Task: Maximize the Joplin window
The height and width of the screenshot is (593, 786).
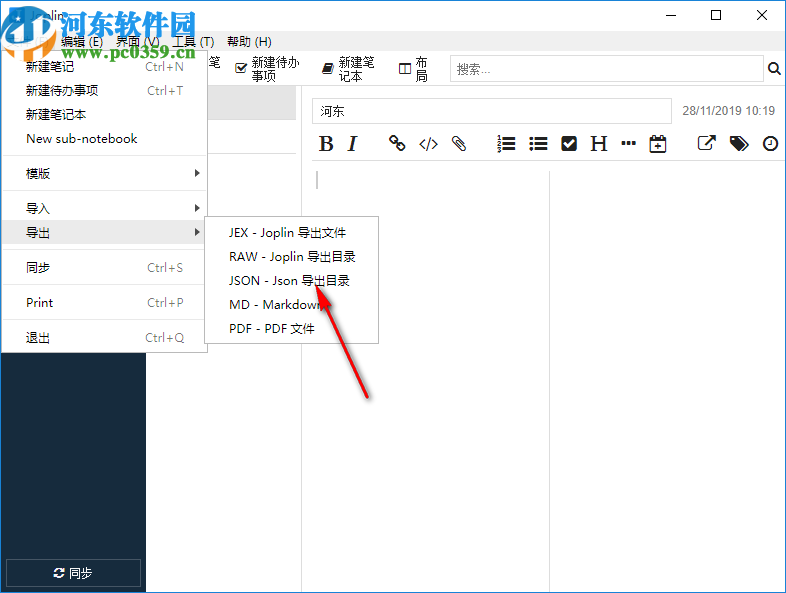Action: (716, 16)
